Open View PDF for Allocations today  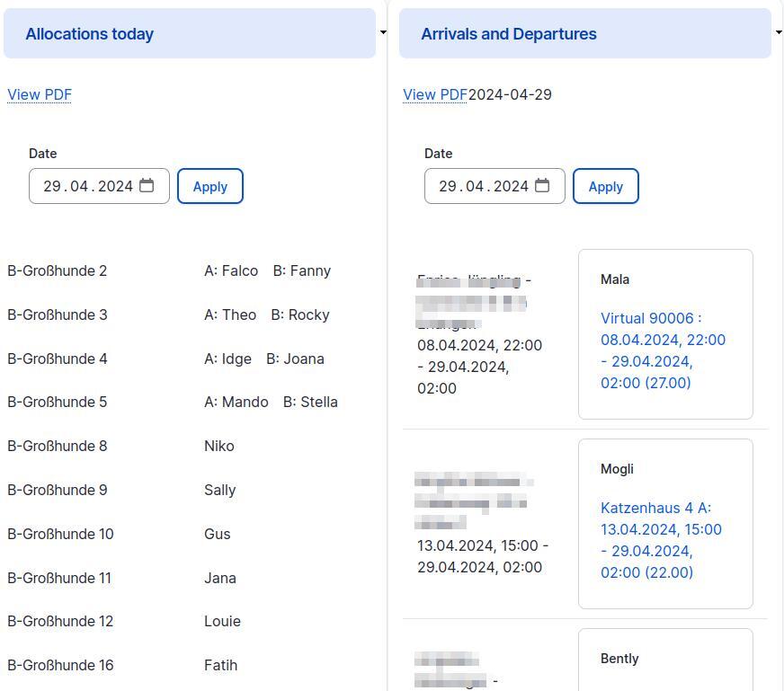point(39,94)
